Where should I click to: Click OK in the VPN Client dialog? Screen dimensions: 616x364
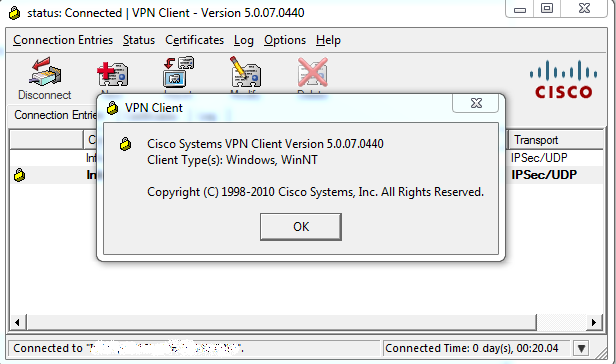[x=301, y=227]
